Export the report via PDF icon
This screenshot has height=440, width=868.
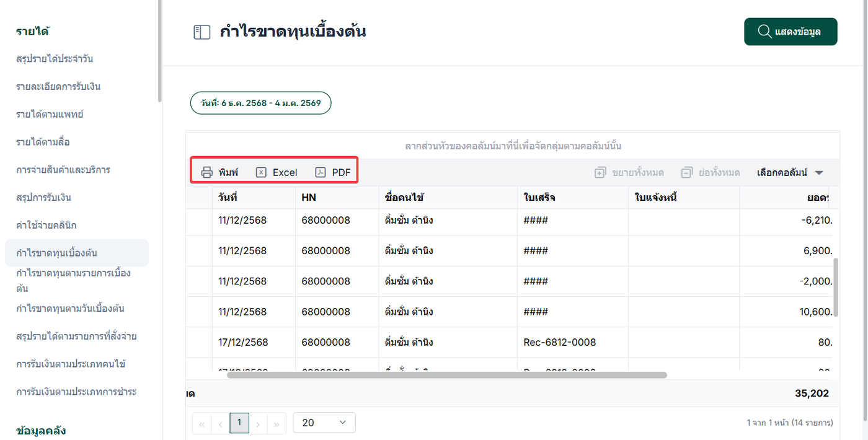click(x=321, y=172)
